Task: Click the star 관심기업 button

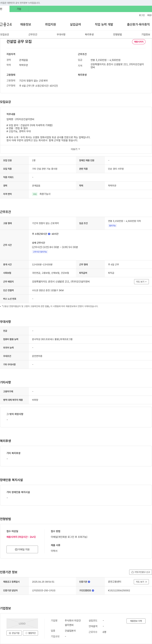Action: pos(14,633)
